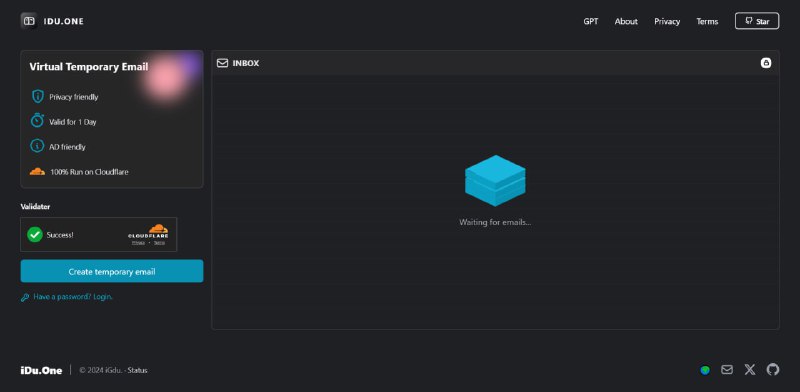Viewport: 800px width, 392px height.
Task: Open the email contact icon in footer
Action: point(727,370)
